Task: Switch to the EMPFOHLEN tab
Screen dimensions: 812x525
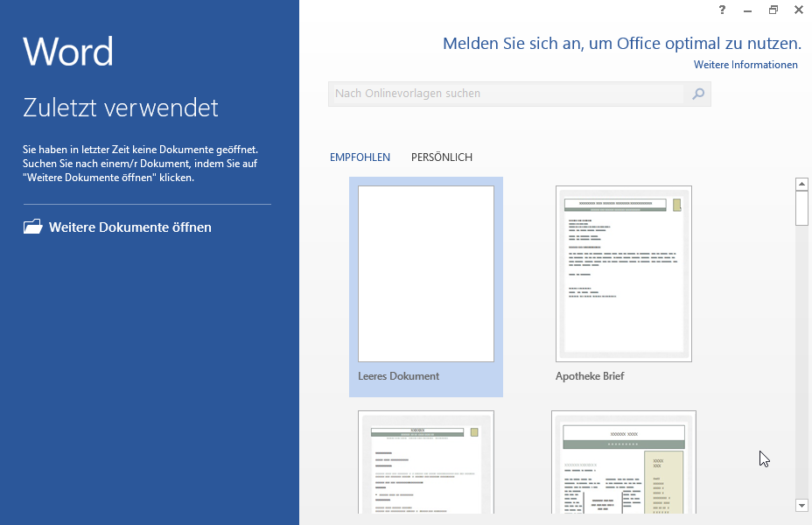Action: (x=360, y=157)
